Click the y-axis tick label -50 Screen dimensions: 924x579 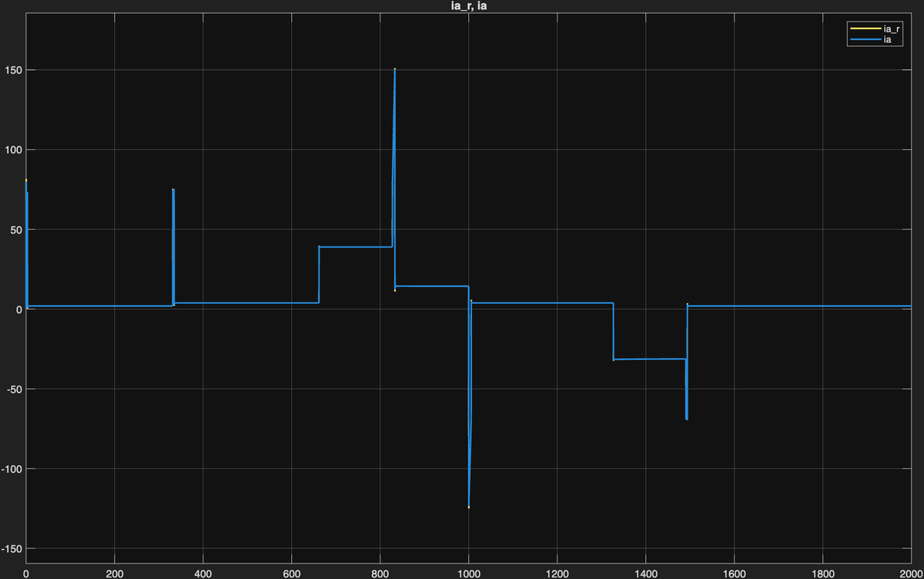tap(13, 389)
